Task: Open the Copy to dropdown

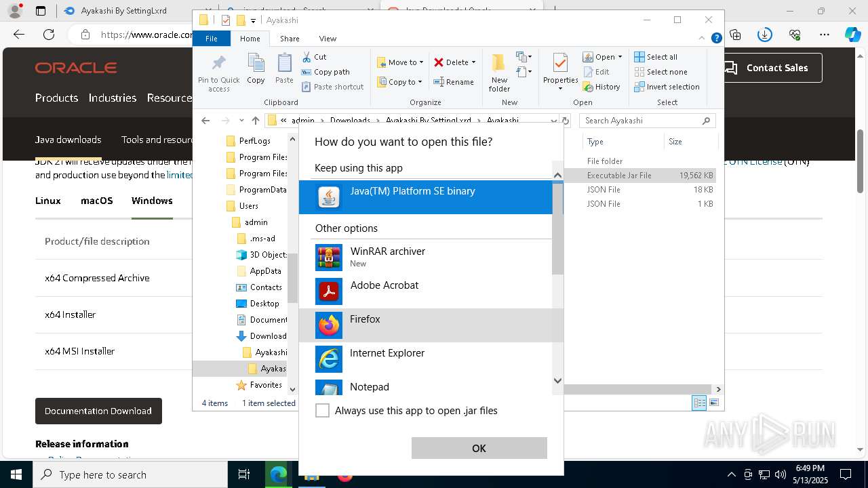Action: 399,82
